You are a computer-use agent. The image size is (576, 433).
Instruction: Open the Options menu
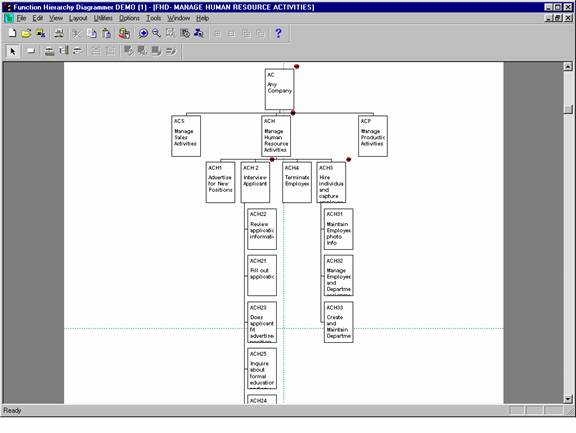(x=129, y=18)
